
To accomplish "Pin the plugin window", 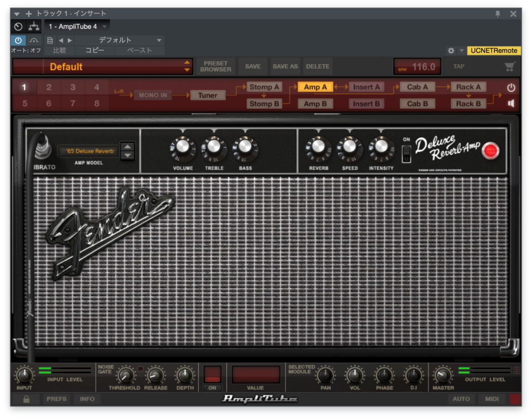I will coord(498,14).
